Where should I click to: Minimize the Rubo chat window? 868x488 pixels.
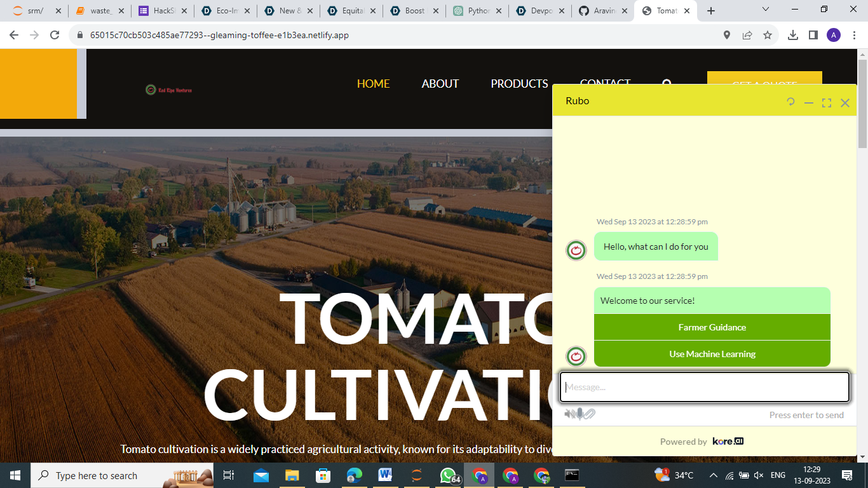(809, 102)
